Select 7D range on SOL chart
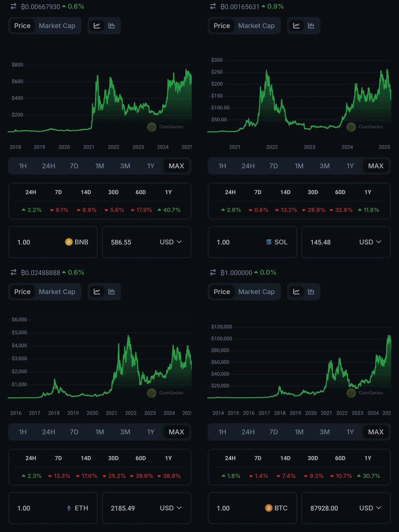Screen dimensions: 399x532 click(x=274, y=166)
